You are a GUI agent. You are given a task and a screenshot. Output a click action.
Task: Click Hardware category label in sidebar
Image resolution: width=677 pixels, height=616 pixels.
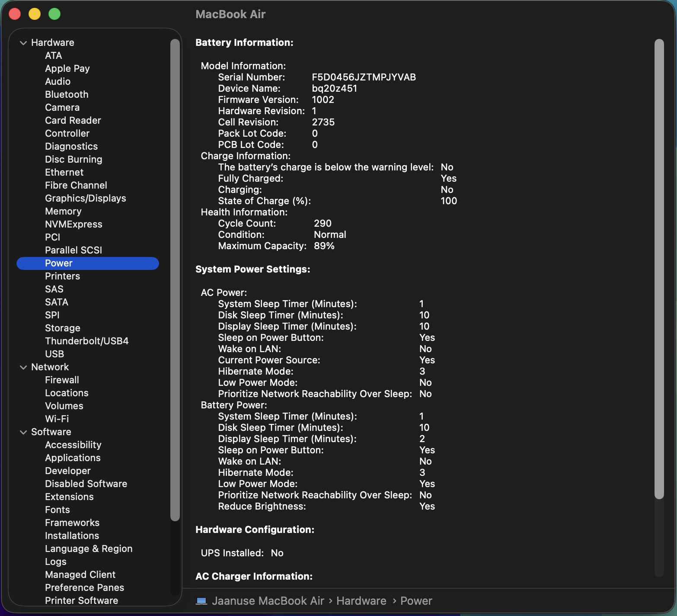(x=53, y=42)
